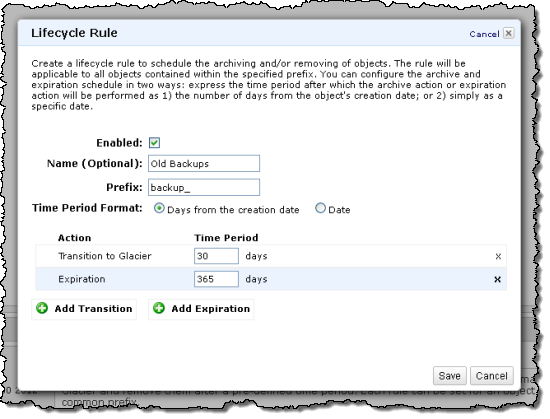Viewport: 550px width, 419px height.
Task: Click the Cancel link in the header
Action: click(x=484, y=34)
